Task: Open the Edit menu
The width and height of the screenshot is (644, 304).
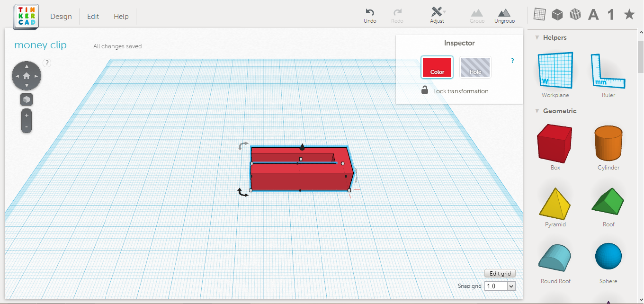Action: [93, 17]
